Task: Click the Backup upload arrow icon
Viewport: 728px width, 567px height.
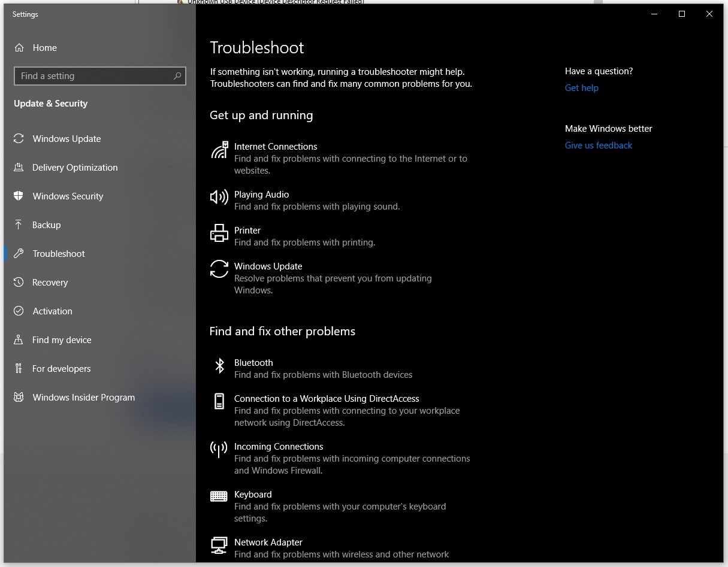Action: tap(19, 225)
